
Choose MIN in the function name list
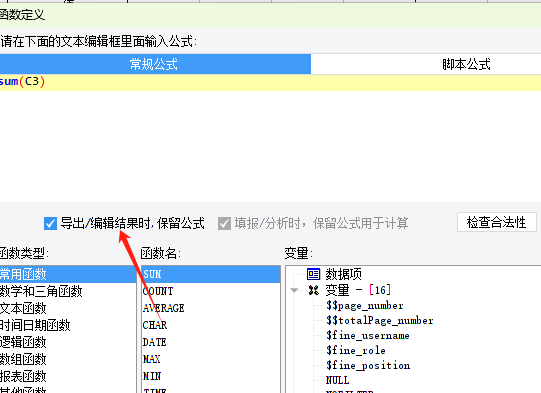pyautogui.click(x=211, y=376)
